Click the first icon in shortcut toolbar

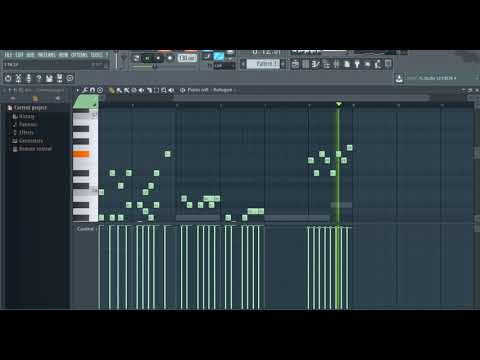pyautogui.click(x=8, y=78)
